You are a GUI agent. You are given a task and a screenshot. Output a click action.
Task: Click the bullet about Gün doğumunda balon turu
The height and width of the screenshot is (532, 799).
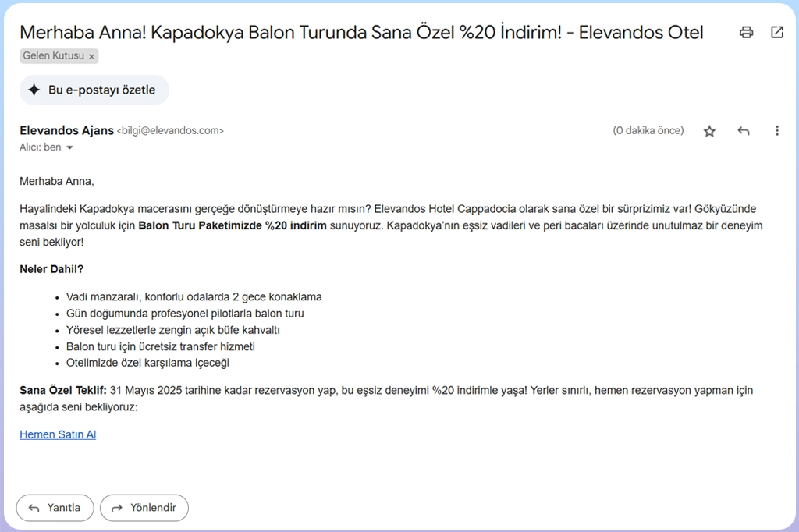pyautogui.click(x=185, y=314)
